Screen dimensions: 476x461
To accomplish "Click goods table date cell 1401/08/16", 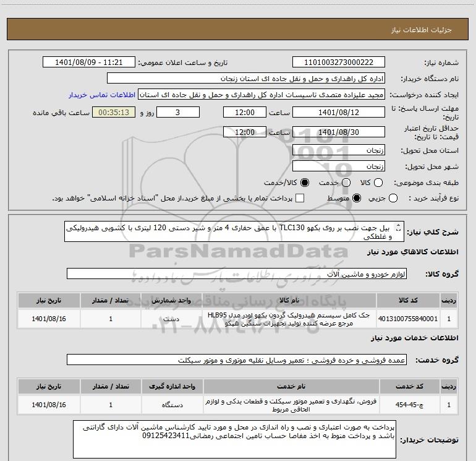I will [49, 319].
